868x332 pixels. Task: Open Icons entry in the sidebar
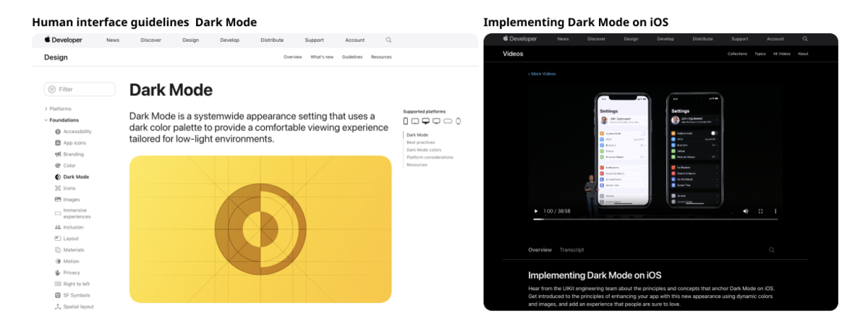pyautogui.click(x=65, y=188)
